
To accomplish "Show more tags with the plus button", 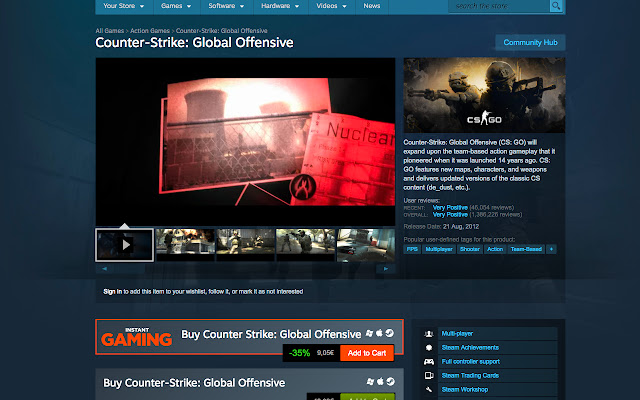I will [x=551, y=249].
